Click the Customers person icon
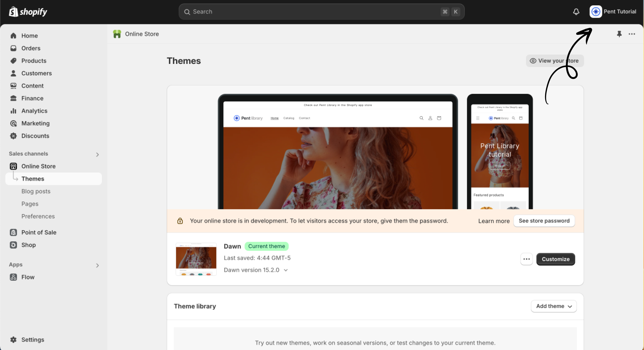 pyautogui.click(x=13, y=73)
